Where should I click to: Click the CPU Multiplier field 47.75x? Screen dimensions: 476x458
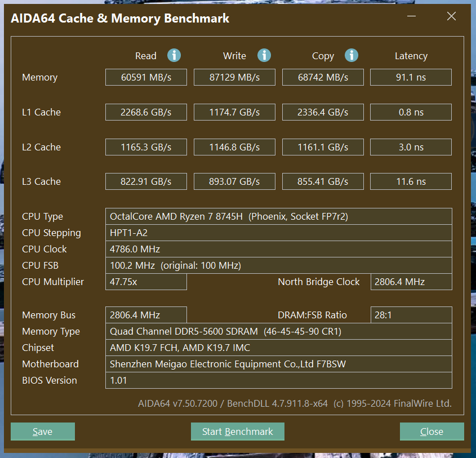click(146, 282)
